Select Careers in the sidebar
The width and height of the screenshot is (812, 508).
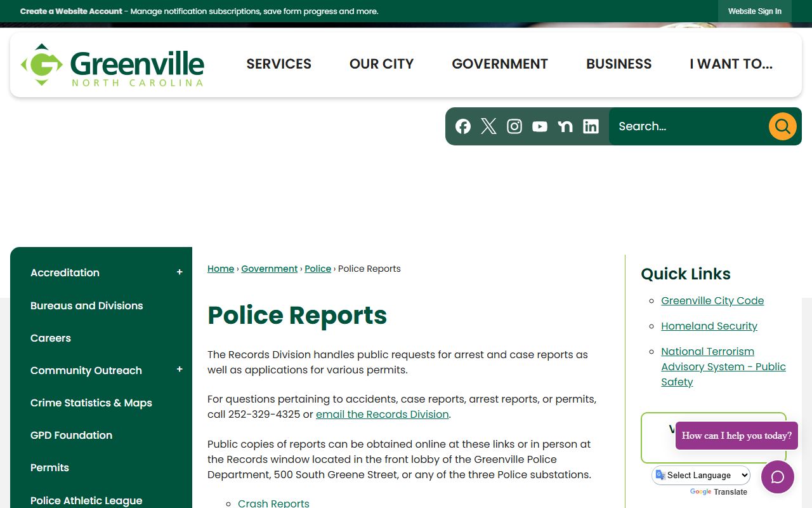tap(51, 338)
